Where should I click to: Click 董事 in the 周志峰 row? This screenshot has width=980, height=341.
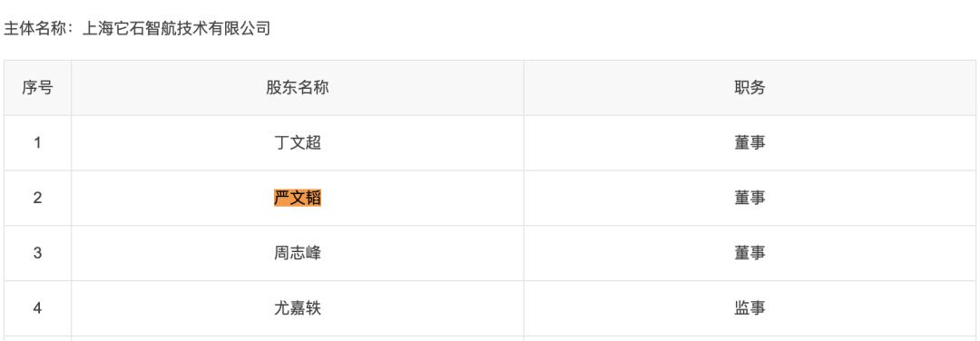[750, 253]
